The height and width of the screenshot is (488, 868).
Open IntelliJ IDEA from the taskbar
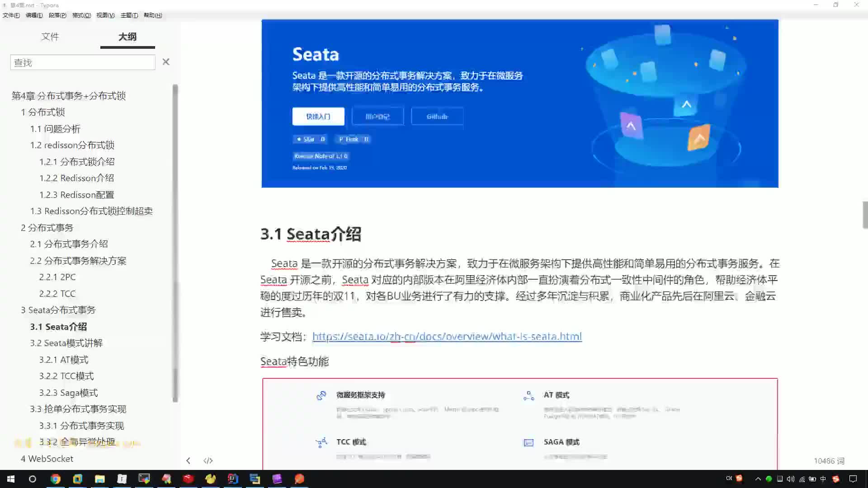233,479
